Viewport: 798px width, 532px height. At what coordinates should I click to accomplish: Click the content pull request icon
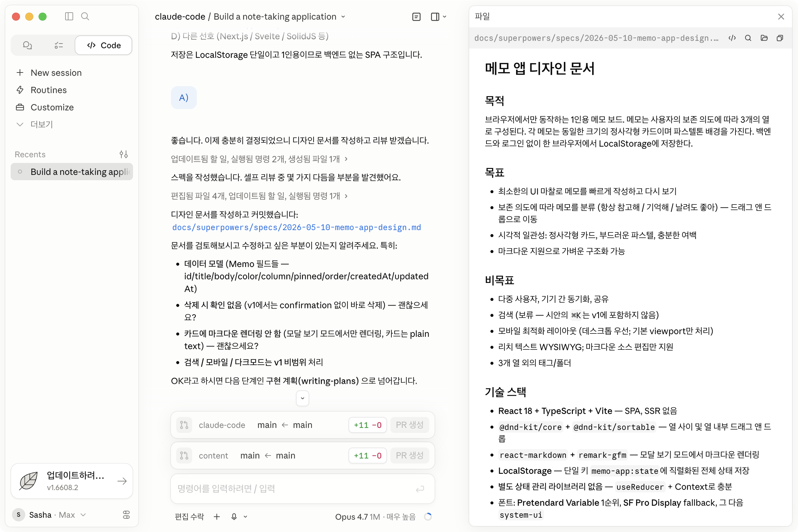184,455
